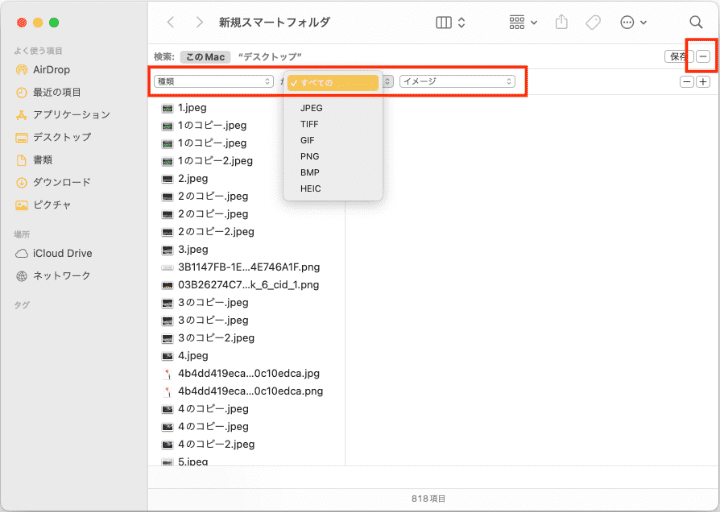
Task: Click the 保存 button
Action: coord(677,57)
